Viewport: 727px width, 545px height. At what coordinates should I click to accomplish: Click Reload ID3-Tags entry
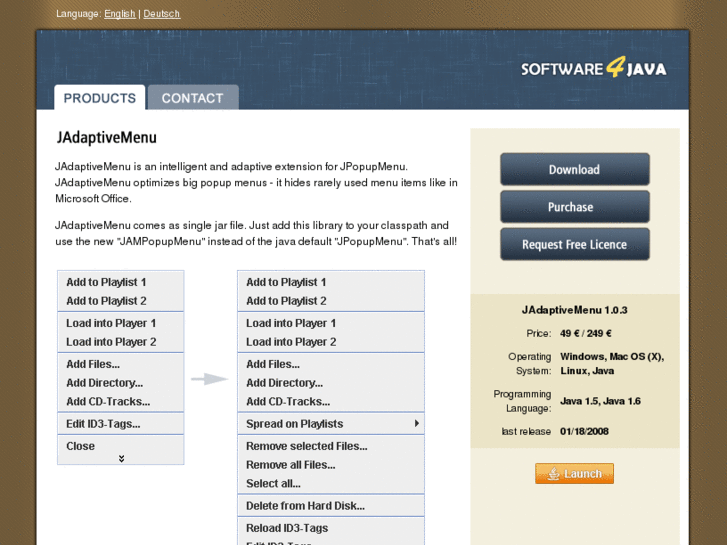click(x=331, y=528)
